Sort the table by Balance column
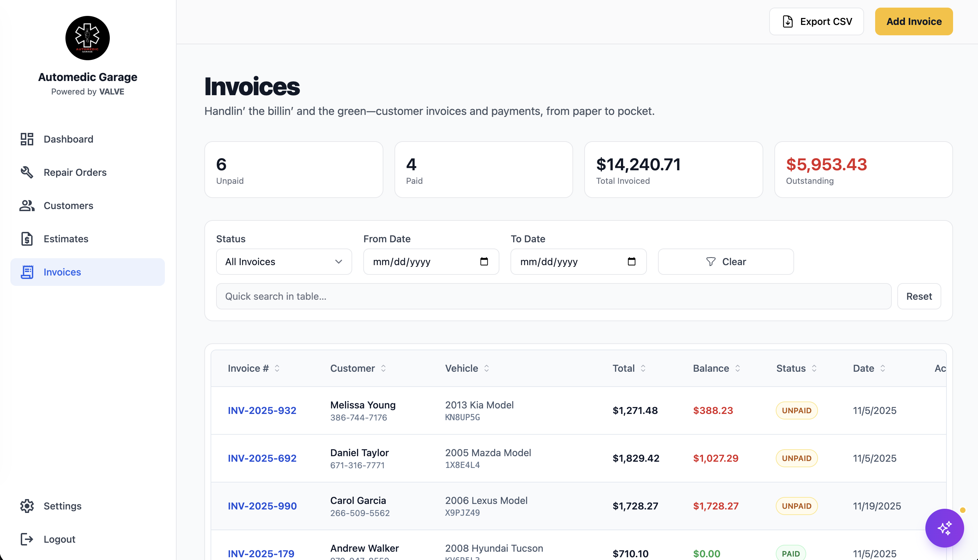This screenshot has width=978, height=560. click(711, 368)
